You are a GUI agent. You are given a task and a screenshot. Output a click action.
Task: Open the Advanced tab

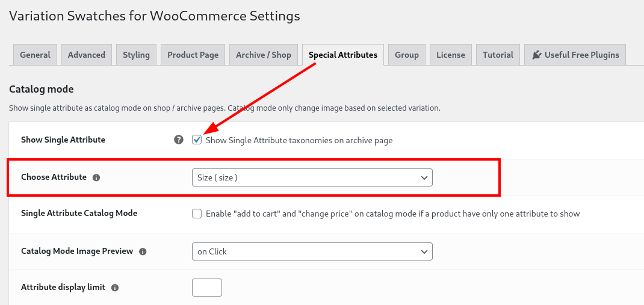(87, 55)
